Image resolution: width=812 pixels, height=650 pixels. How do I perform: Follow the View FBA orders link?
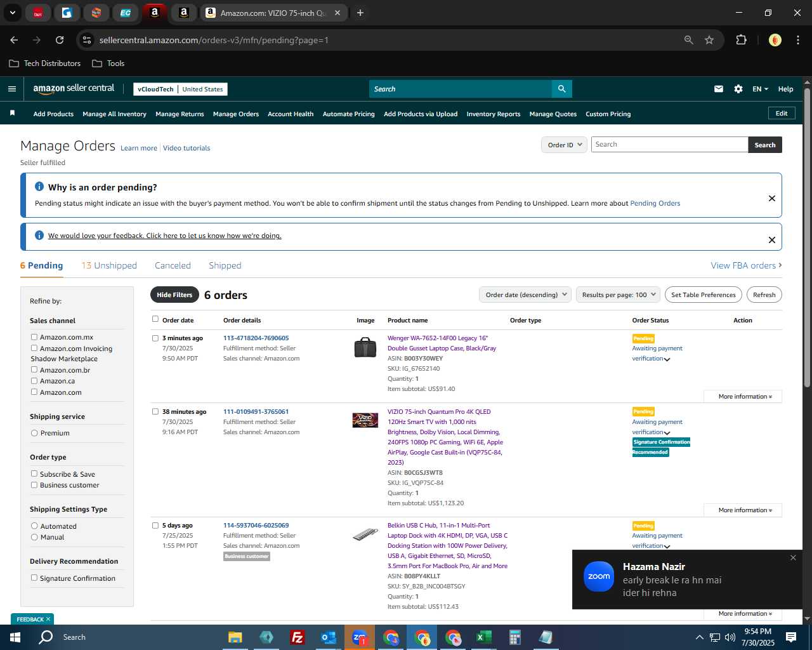pyautogui.click(x=746, y=265)
